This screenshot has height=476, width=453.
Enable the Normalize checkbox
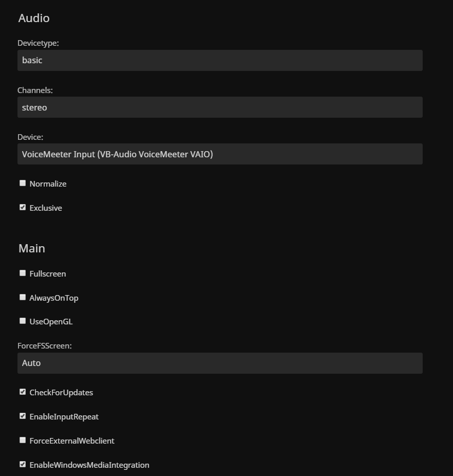(x=23, y=183)
